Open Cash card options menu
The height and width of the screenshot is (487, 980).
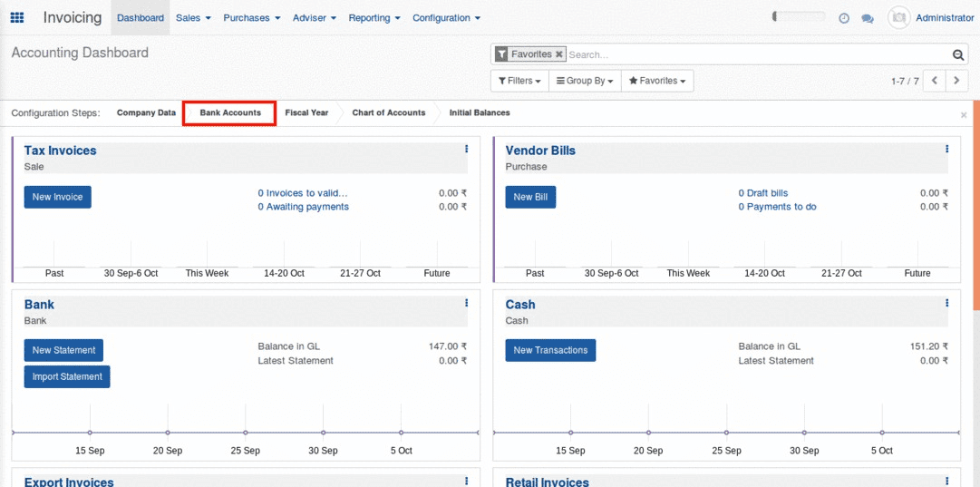click(946, 303)
